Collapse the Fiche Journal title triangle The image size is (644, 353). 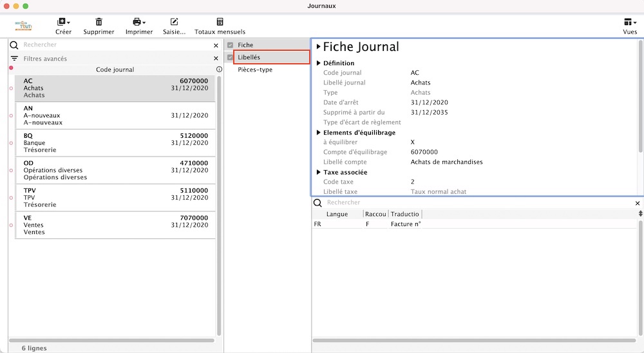point(318,47)
